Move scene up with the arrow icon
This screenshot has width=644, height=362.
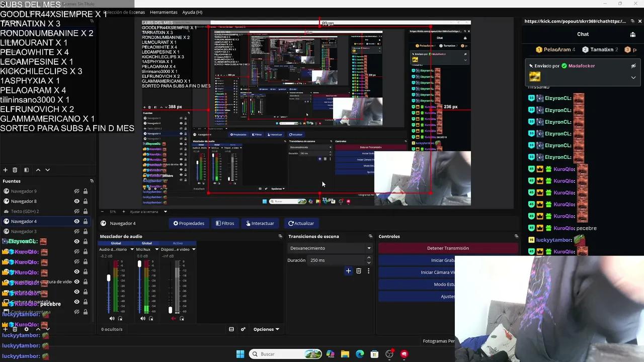[x=38, y=170]
